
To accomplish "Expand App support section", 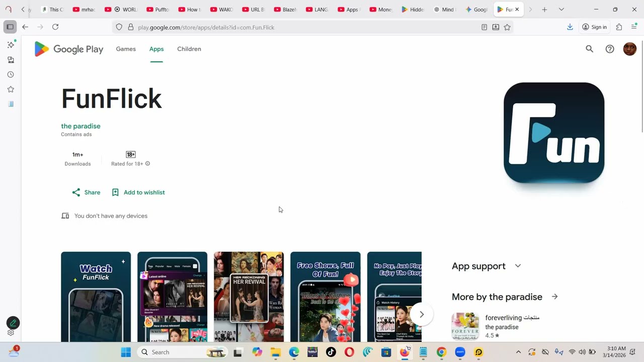I will (518, 266).
